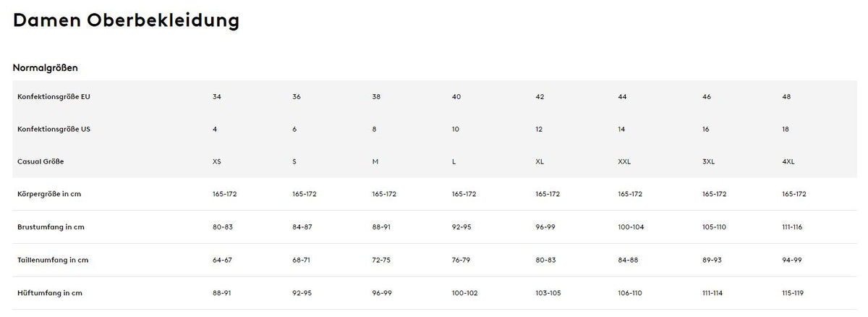Select the Normalgrößen section title

coord(45,67)
